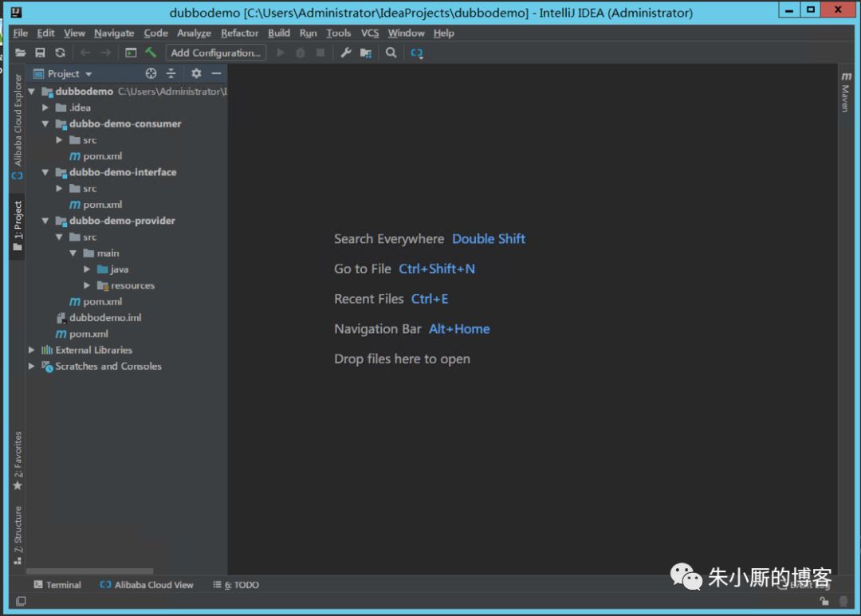This screenshot has width=861, height=616.
Task: Click the locate target icon in Project panel
Action: [151, 73]
